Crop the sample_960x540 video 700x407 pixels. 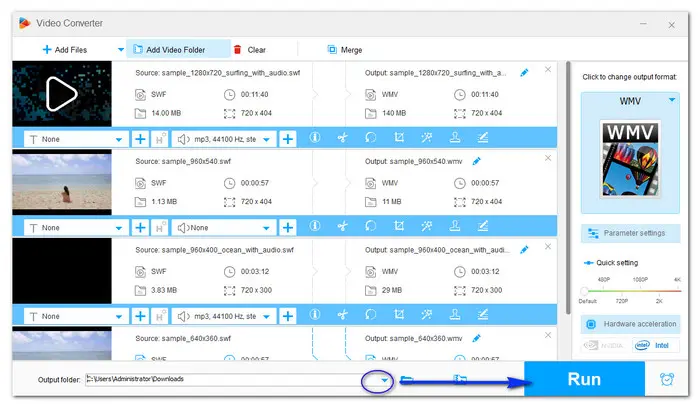click(x=399, y=226)
